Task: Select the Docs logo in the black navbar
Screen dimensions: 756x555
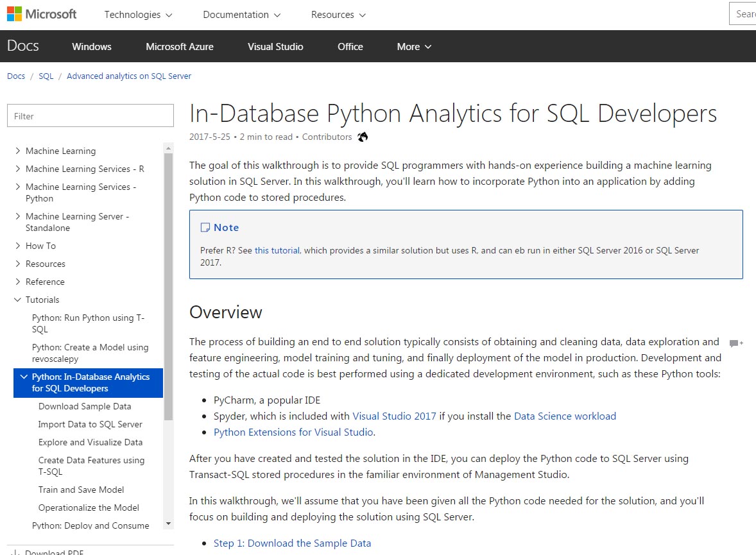Action: coord(23,46)
